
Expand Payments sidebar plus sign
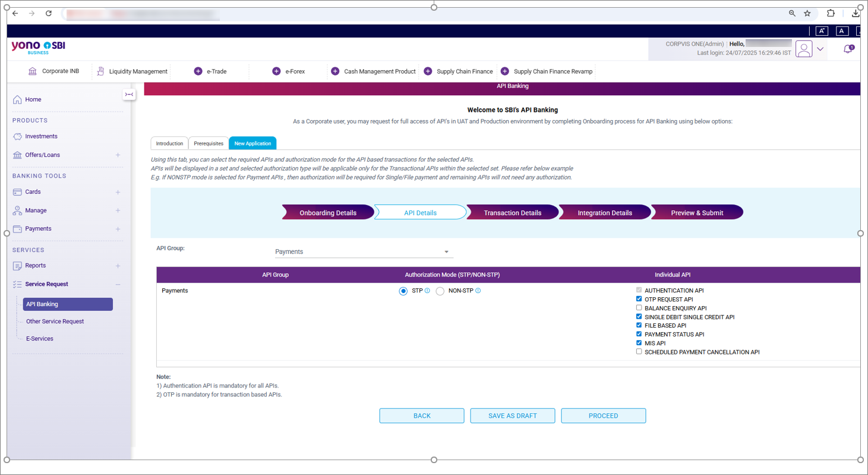pos(118,229)
